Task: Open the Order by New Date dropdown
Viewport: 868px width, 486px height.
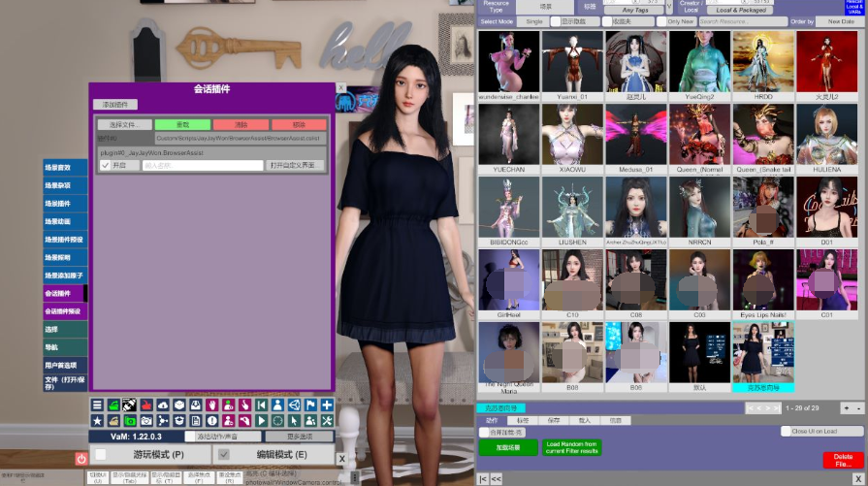Action: tap(840, 21)
